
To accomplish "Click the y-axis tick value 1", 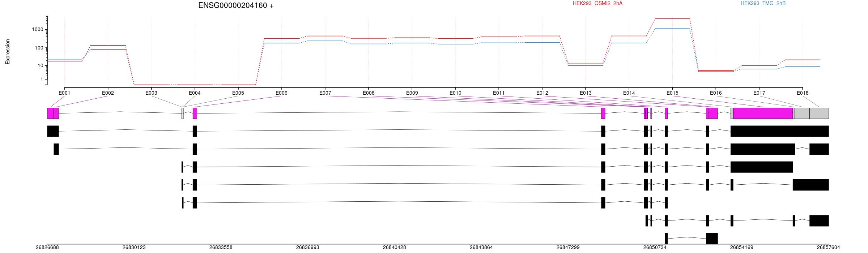I will pos(42,79).
